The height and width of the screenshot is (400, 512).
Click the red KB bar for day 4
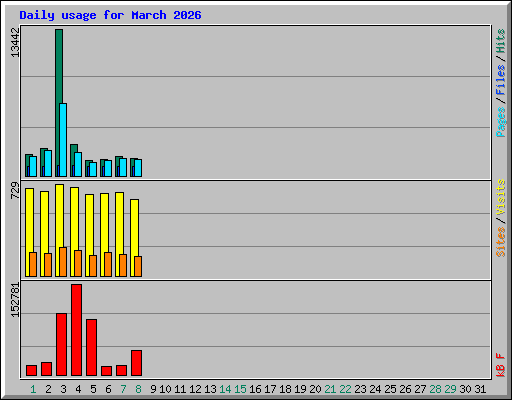tap(76, 330)
